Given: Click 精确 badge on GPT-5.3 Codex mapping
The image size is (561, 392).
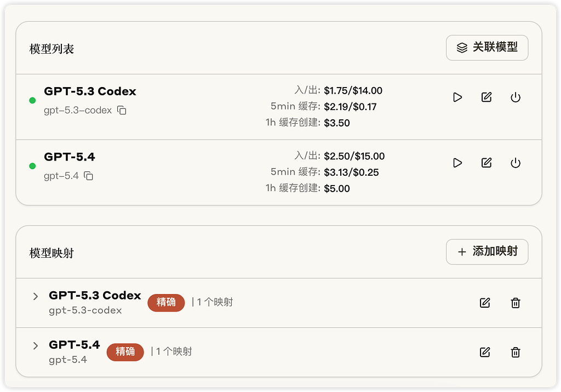Looking at the screenshot, I should click(166, 303).
